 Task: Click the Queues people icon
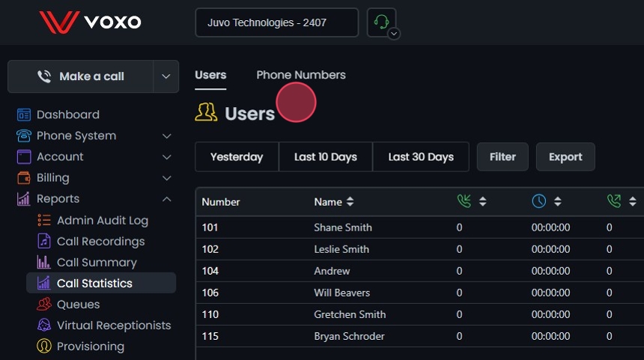(x=44, y=305)
